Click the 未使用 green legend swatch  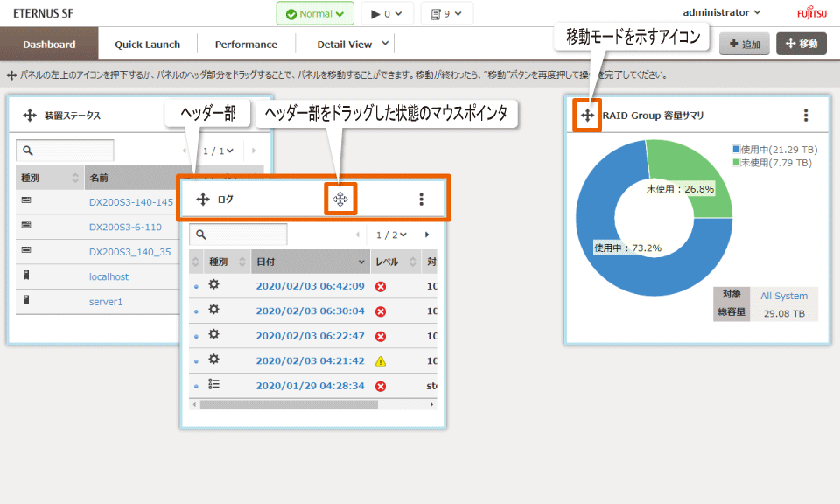point(736,162)
